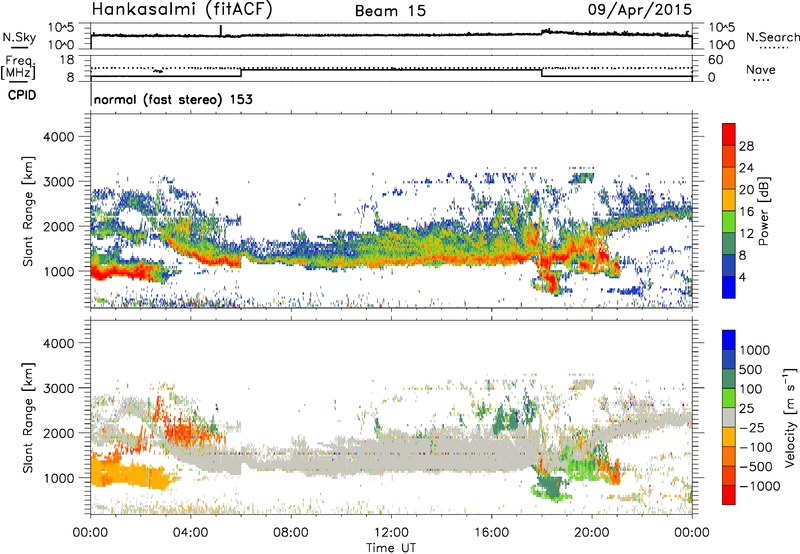
Task: Click the light green 12-16 dB colorbar segment
Action: click(x=729, y=222)
